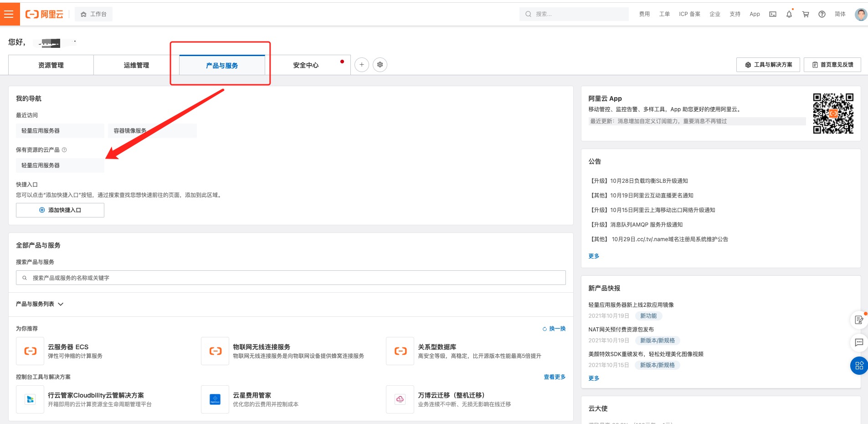
Task: Add a new tab with plus icon
Action: (x=362, y=65)
